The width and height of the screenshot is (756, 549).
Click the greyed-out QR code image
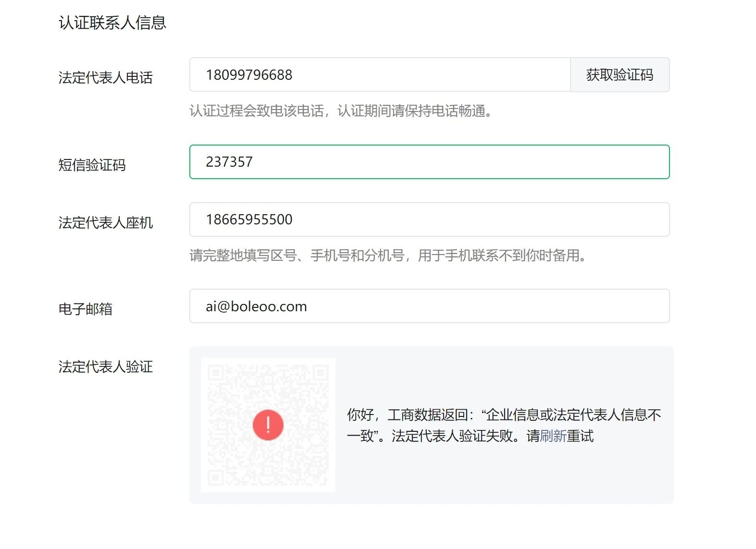tap(268, 425)
